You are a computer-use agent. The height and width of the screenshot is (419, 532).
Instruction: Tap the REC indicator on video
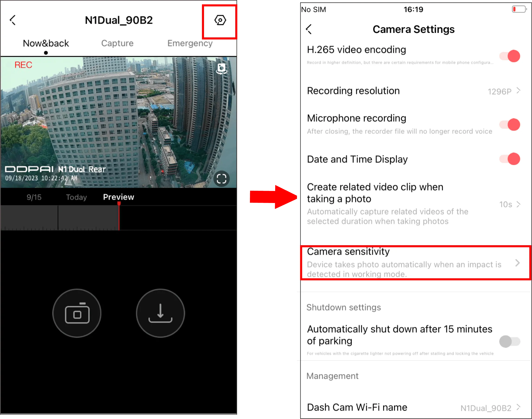click(x=23, y=65)
